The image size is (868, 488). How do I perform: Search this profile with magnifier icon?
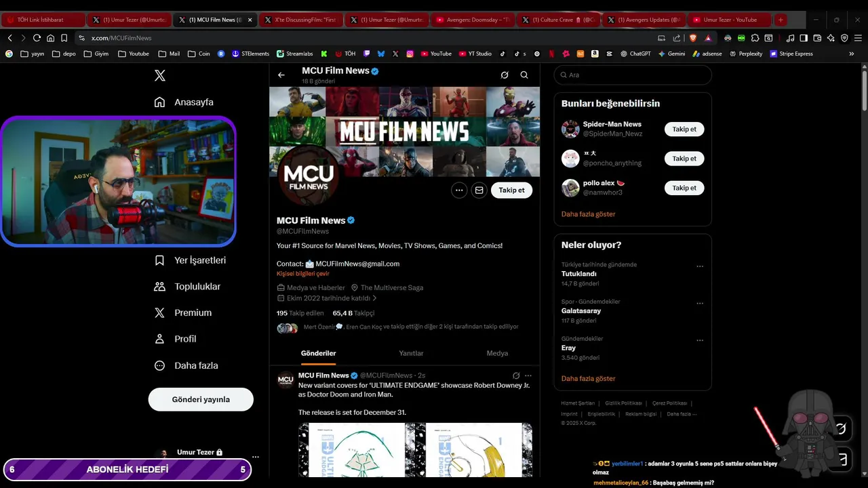(524, 75)
